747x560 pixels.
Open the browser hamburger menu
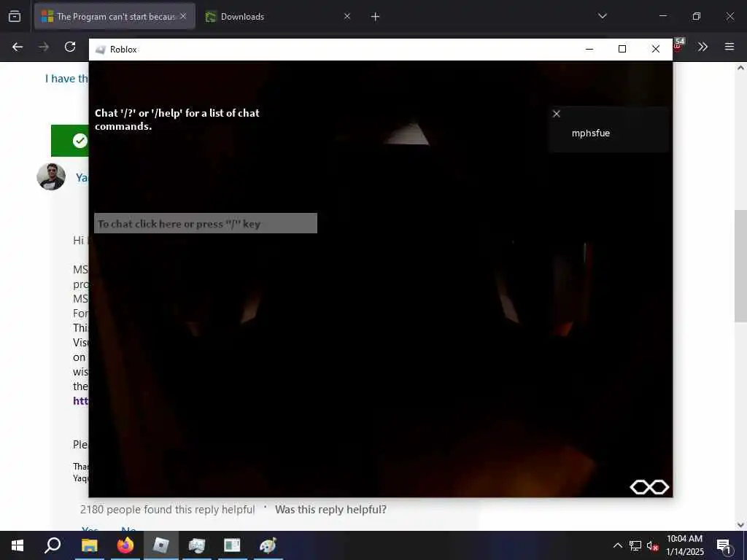(x=729, y=47)
